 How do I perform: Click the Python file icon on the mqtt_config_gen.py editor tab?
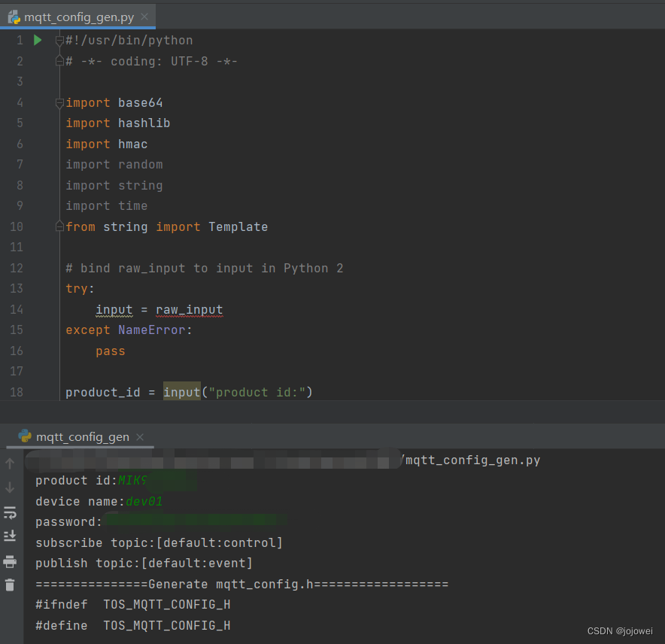pos(14,17)
